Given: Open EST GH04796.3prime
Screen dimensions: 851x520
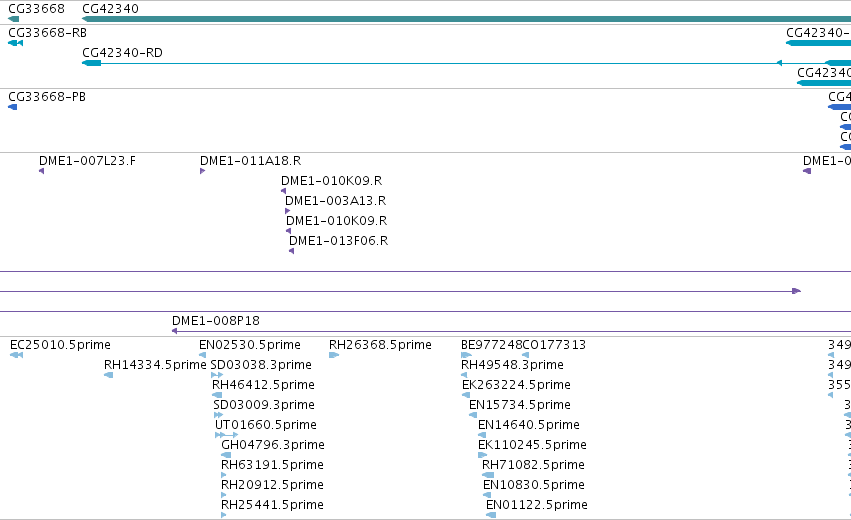Looking at the screenshot, I should tap(273, 445).
